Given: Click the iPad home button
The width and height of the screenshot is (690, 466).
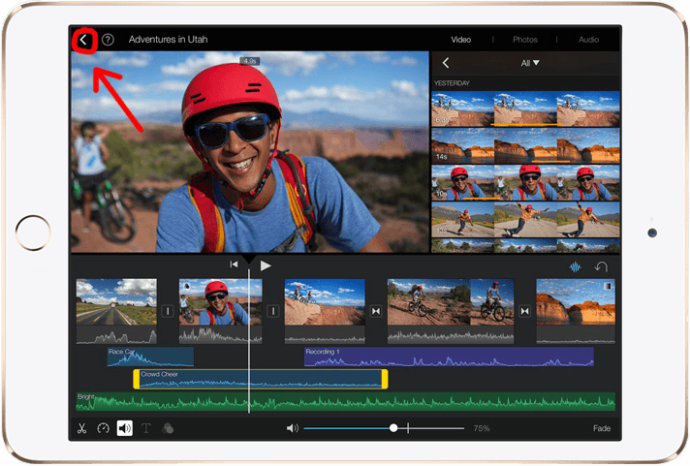Looking at the screenshot, I should (x=33, y=233).
